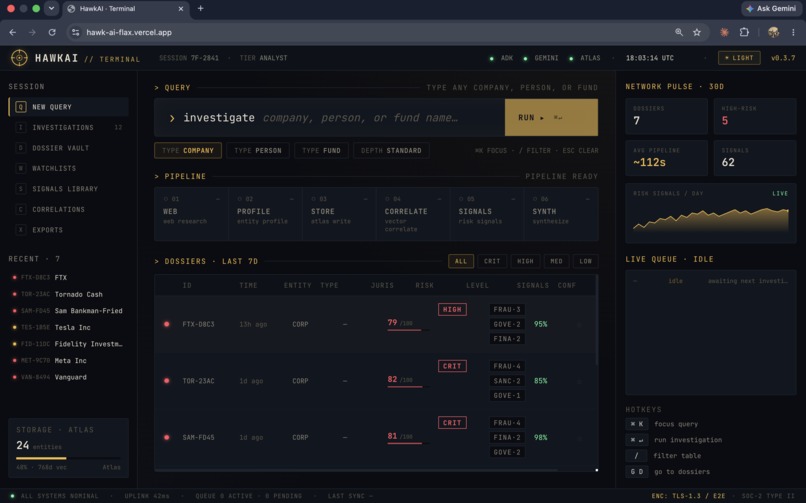Select the TYPE PERSON option

tap(258, 151)
